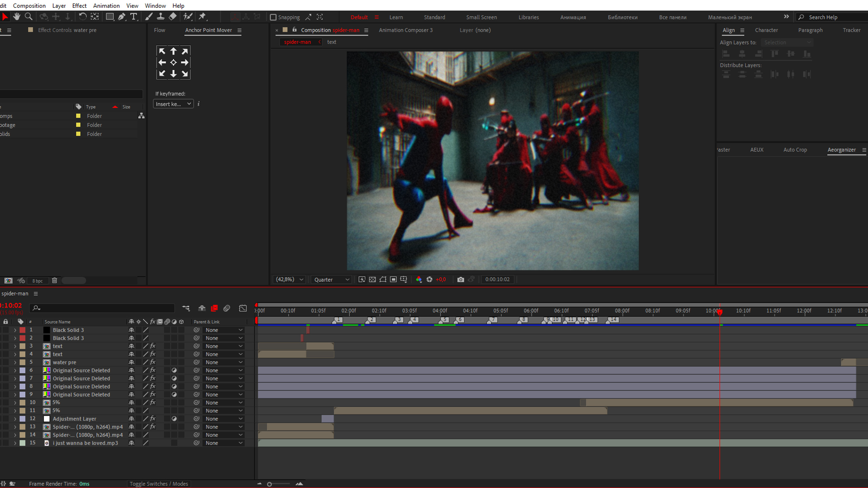Toggle the timeline Enable Motion Blur switch
The width and height of the screenshot is (868, 488).
[x=227, y=308]
